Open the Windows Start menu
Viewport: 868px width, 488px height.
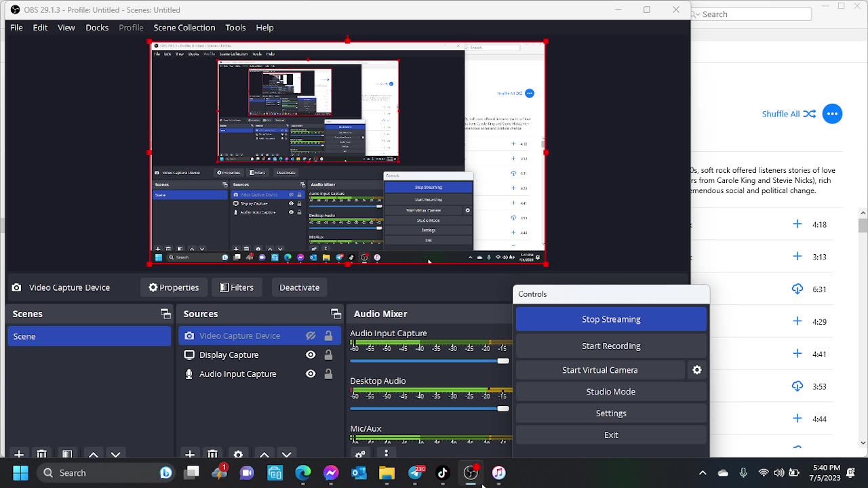(20, 473)
